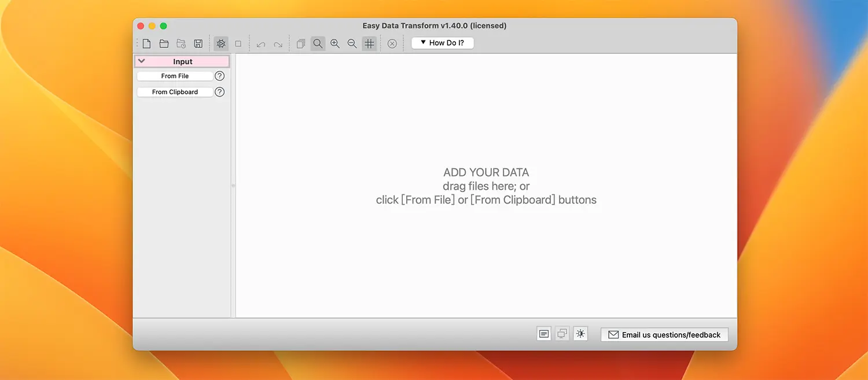Click the stop processing square icon
The width and height of the screenshot is (868, 380).
[x=238, y=43]
